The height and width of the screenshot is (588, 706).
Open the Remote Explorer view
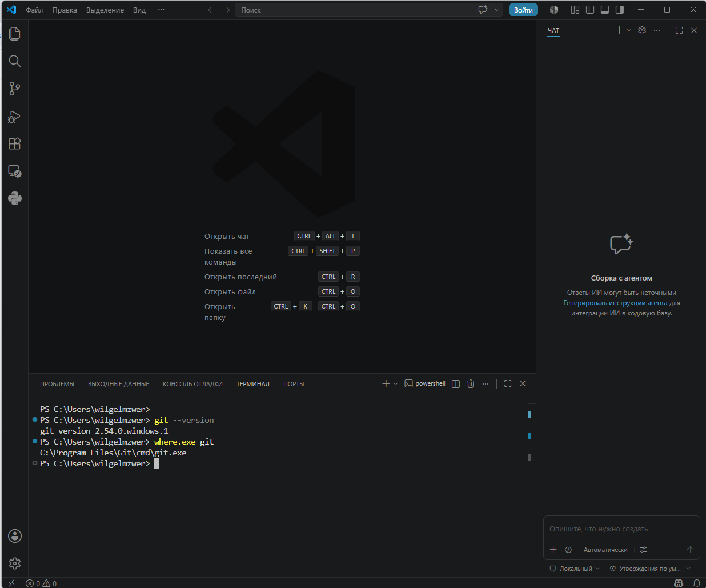point(15,171)
